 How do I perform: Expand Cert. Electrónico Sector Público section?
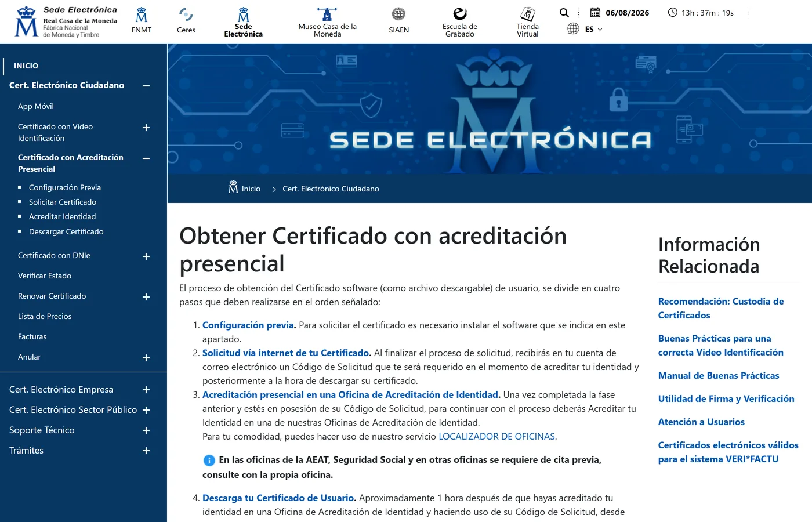click(146, 410)
